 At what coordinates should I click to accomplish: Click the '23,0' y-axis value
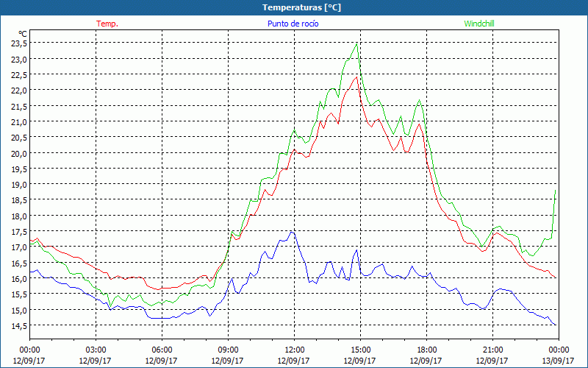pos(19,59)
